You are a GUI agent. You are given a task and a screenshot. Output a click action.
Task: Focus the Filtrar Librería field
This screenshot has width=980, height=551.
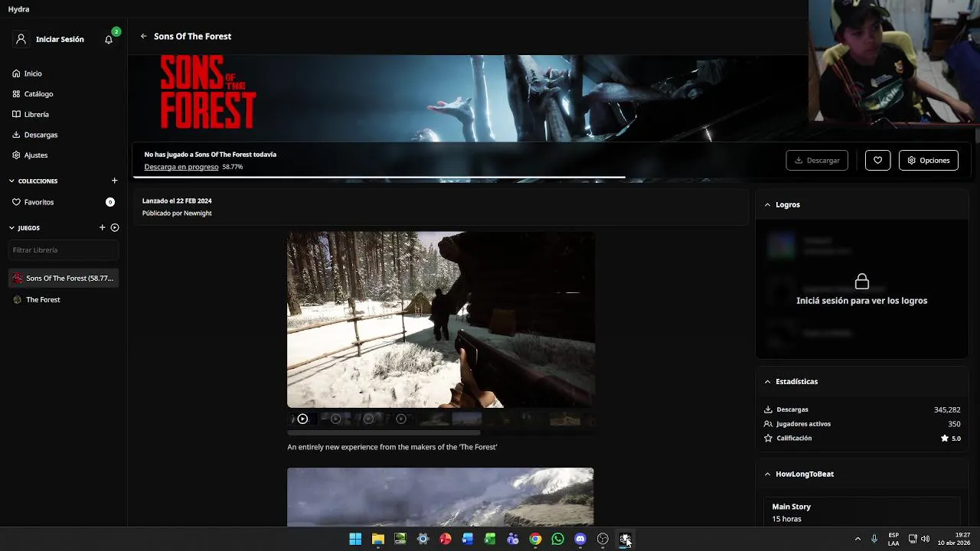(64, 250)
